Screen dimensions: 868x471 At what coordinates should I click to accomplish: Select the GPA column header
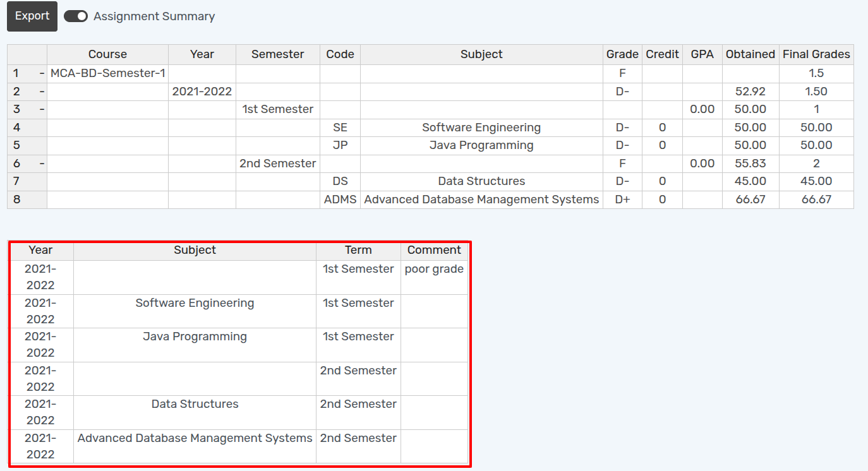pos(702,54)
